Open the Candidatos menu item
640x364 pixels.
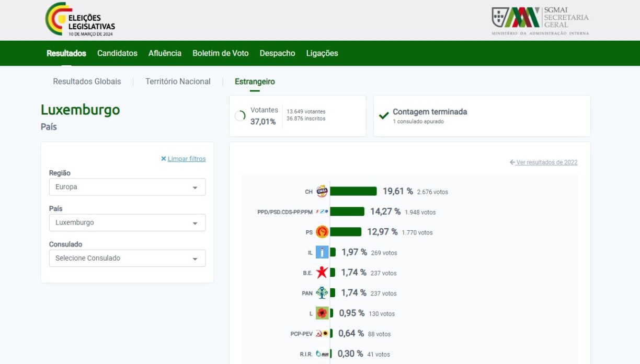coord(117,53)
